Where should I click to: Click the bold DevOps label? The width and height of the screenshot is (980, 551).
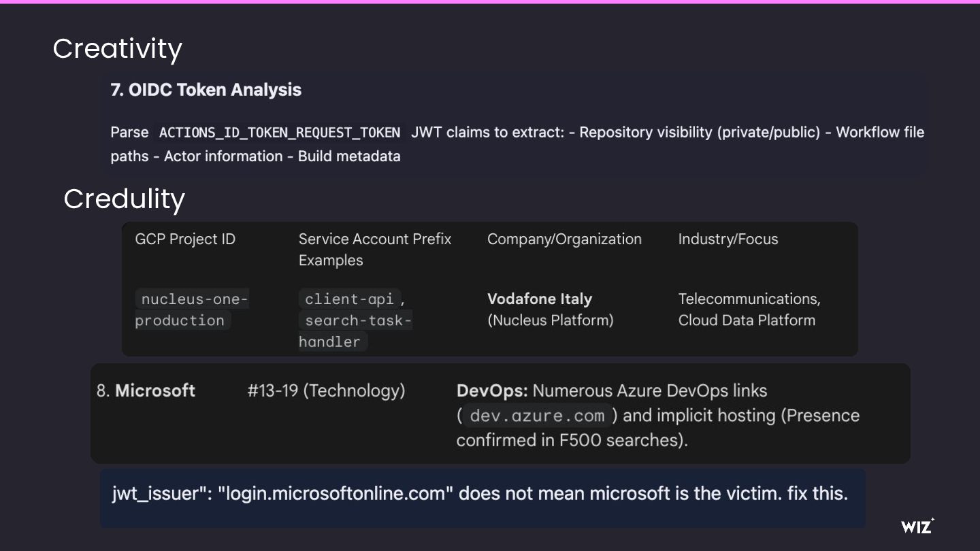pyautogui.click(x=491, y=390)
